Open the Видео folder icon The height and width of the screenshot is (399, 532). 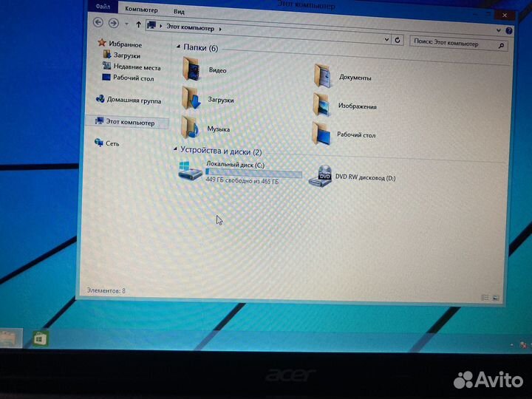tap(191, 69)
